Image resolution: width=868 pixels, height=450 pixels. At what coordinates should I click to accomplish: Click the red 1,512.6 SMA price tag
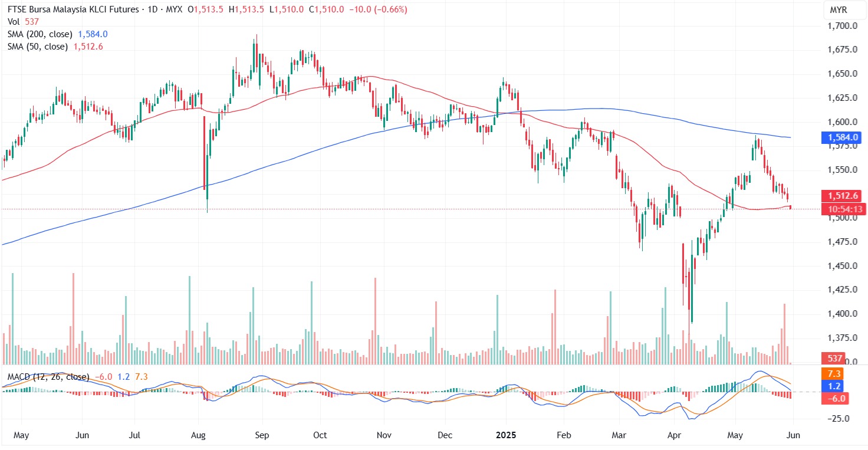tap(842, 196)
